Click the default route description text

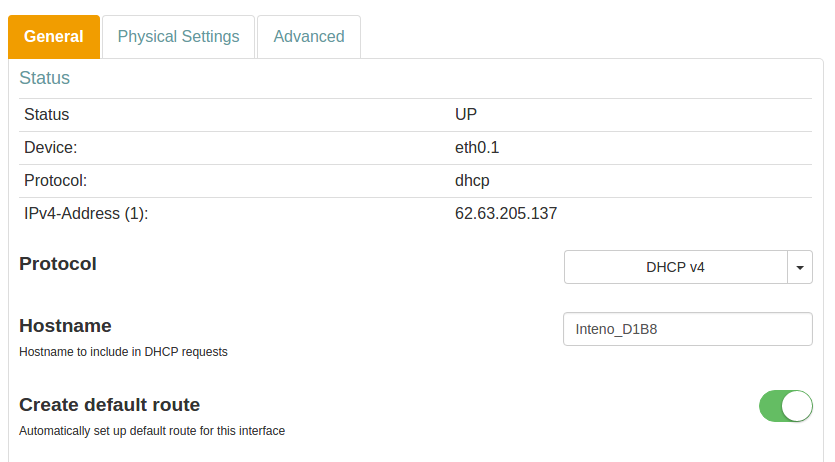pyautogui.click(x=152, y=431)
